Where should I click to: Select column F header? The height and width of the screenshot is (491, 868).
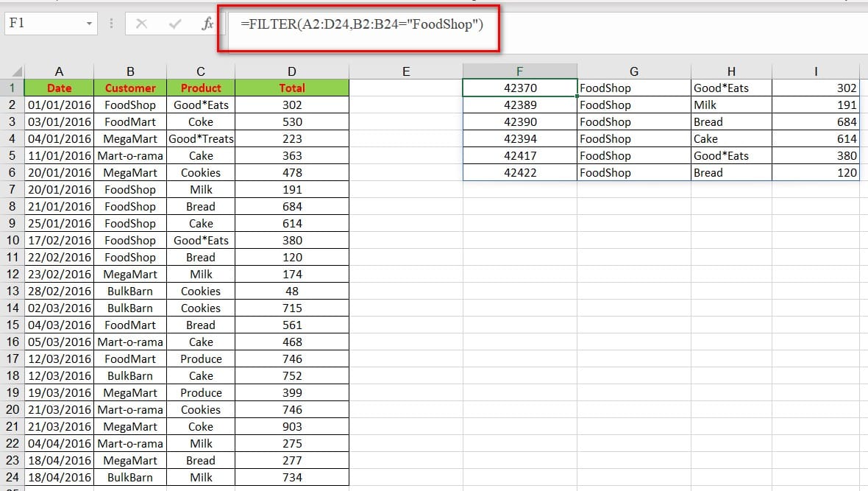tap(519, 71)
